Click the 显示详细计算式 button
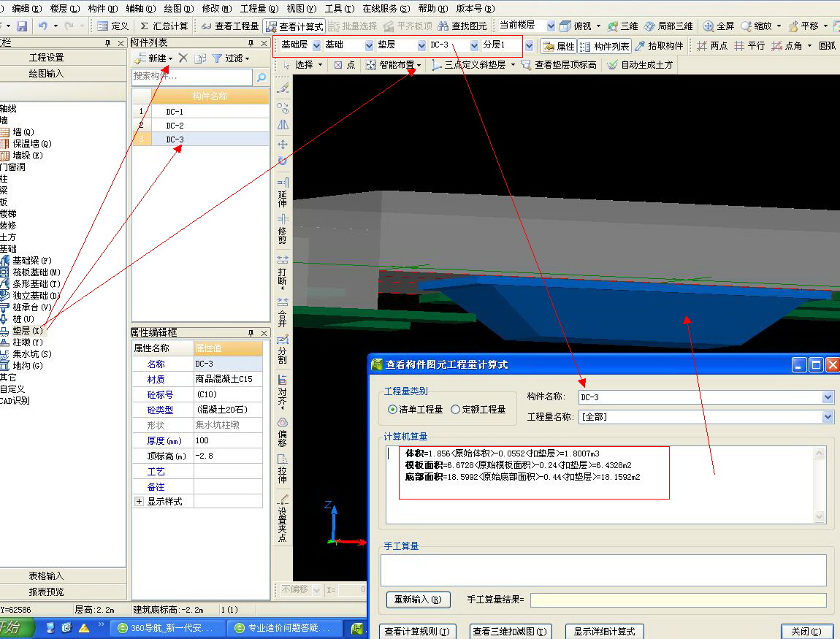 click(x=604, y=631)
